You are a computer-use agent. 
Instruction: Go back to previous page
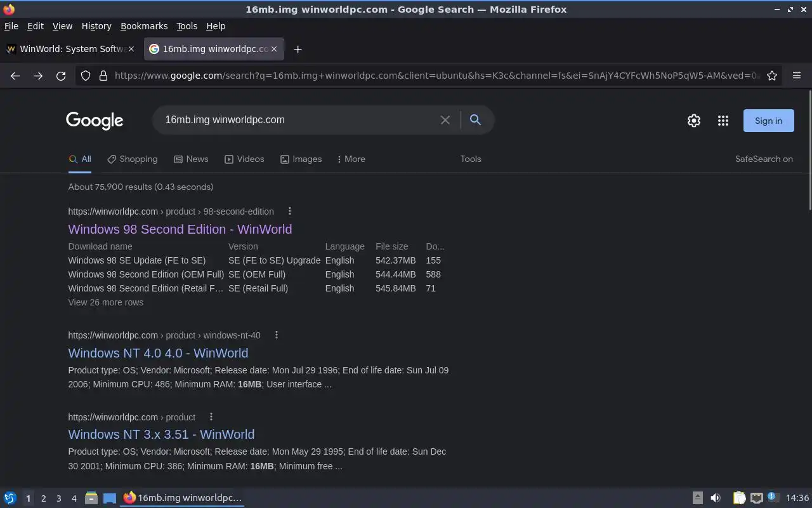click(x=15, y=76)
